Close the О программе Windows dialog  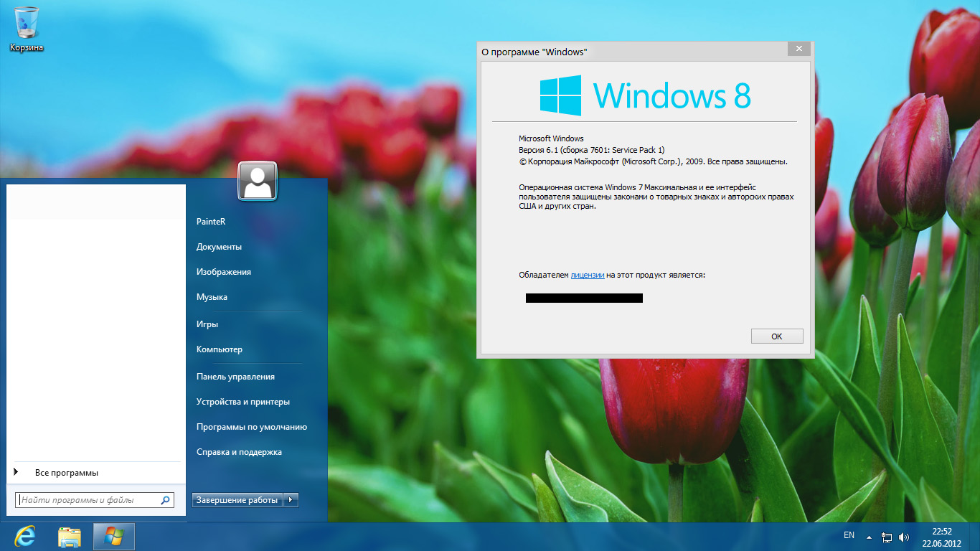click(x=798, y=49)
